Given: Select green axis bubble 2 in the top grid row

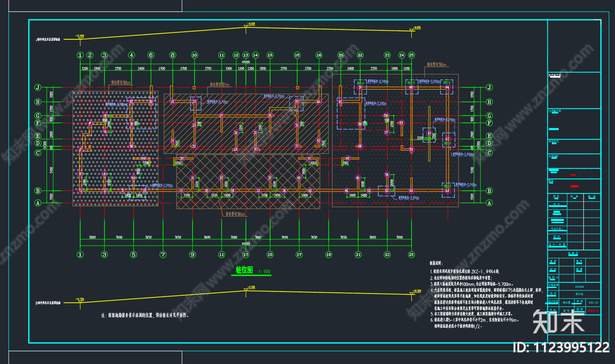Looking at the screenshot, I should [90, 55].
